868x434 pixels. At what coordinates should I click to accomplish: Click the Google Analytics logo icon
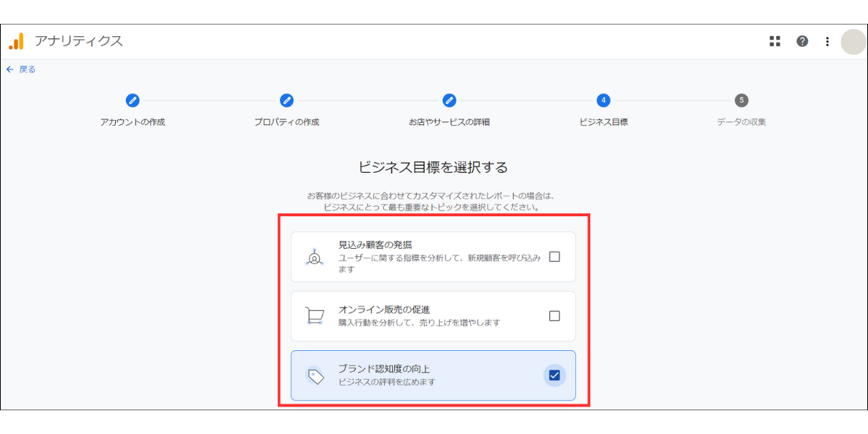click(x=16, y=41)
